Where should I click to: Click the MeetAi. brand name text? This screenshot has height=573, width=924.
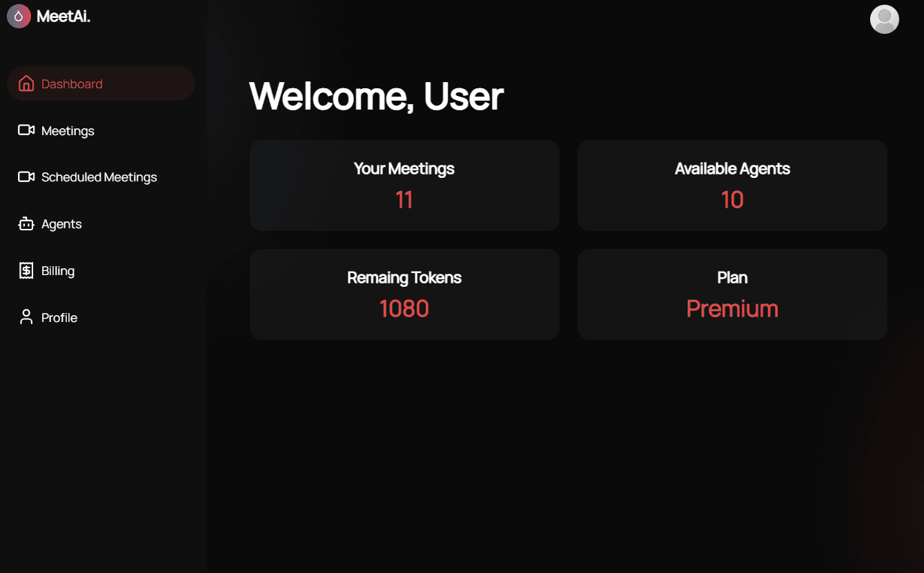pyautogui.click(x=63, y=17)
